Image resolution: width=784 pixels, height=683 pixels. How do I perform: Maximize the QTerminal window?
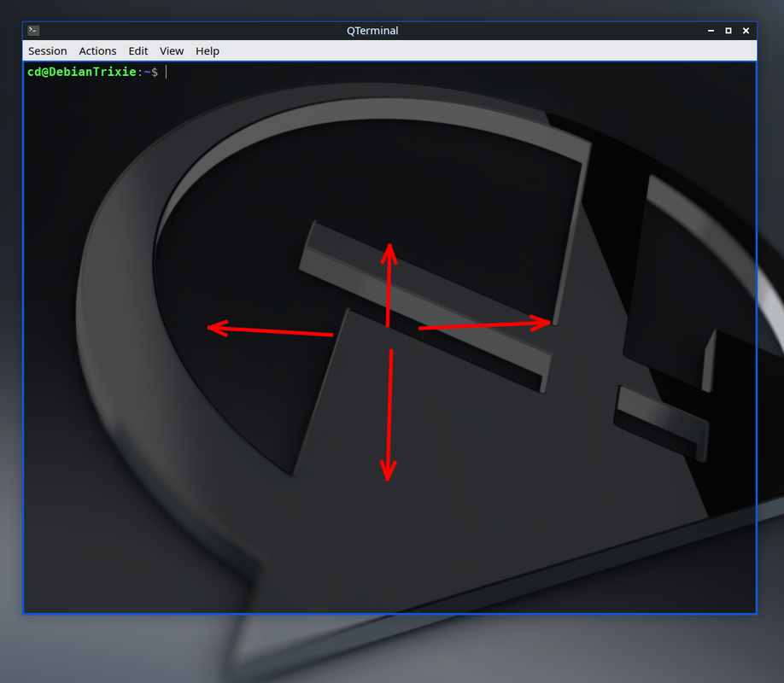[728, 31]
